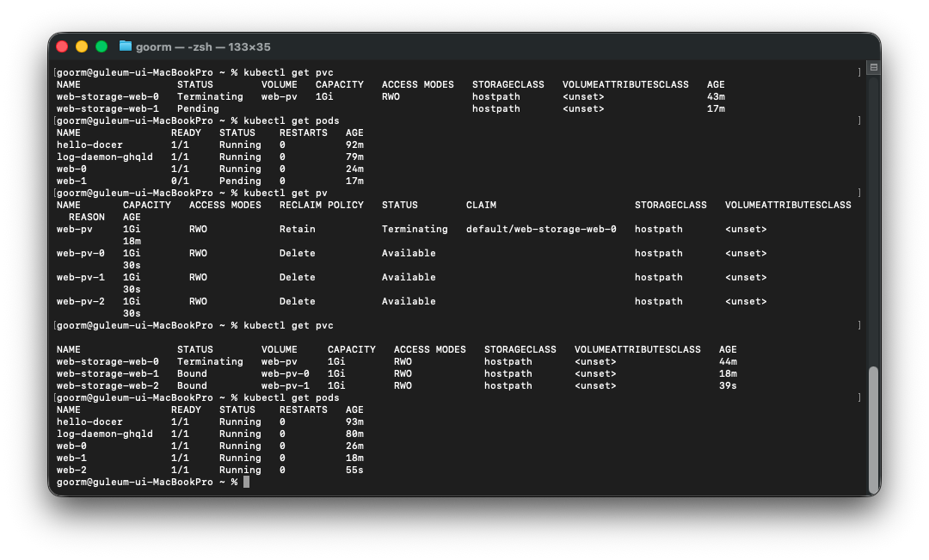Click the 'web-2' pod name

71,470
